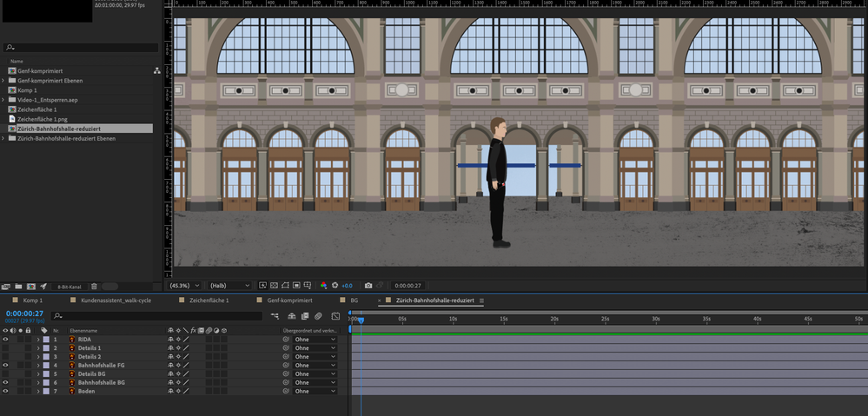This screenshot has width=868, height=416.
Task: Click the reset exposure icon
Action: (335, 286)
